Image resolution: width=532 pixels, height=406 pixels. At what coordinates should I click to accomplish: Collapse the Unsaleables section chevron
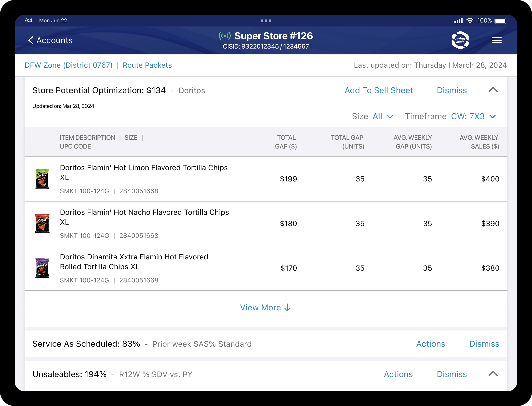[493, 374]
